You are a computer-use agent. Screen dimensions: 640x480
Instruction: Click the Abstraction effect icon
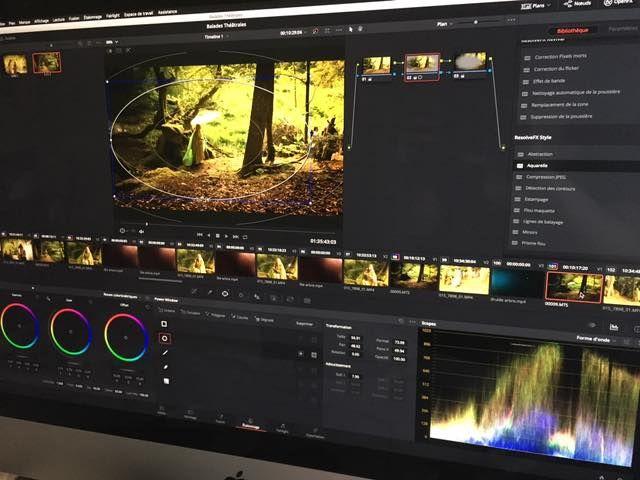[x=520, y=154]
